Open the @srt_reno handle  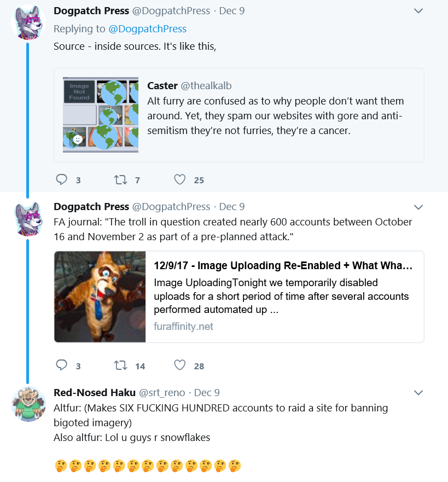[x=162, y=393]
